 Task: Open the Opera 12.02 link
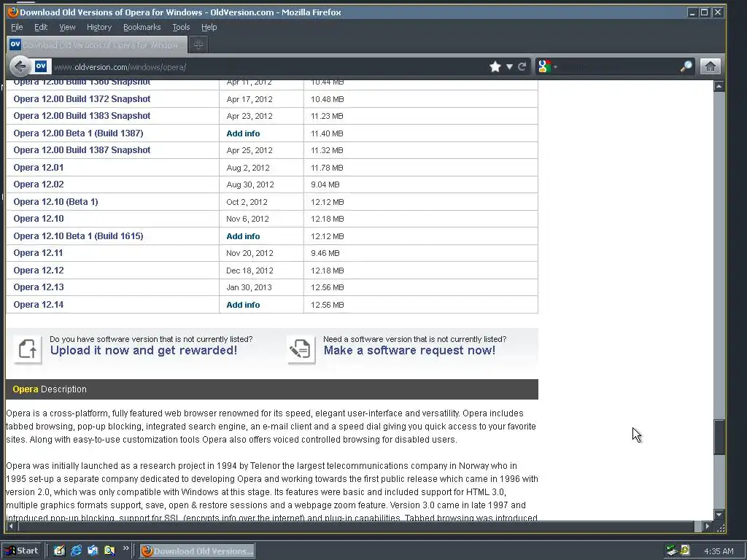(x=39, y=184)
